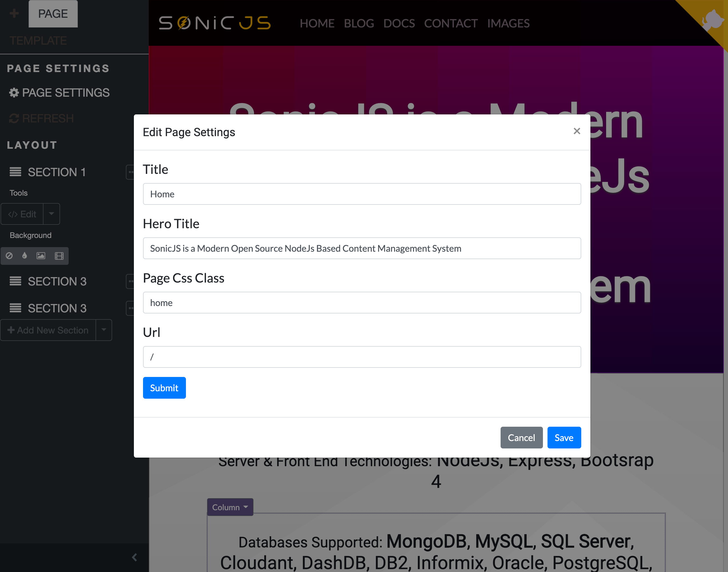Click the BLOG menu item
Viewport: 728px width, 572px height.
click(x=358, y=23)
